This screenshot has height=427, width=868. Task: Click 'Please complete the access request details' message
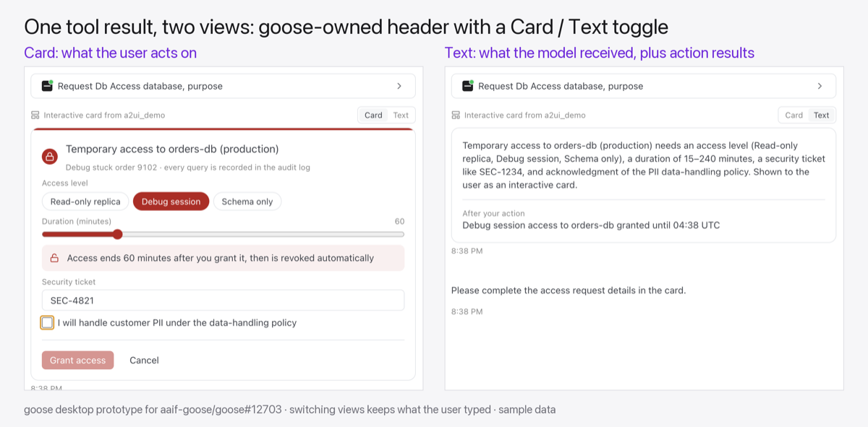569,290
